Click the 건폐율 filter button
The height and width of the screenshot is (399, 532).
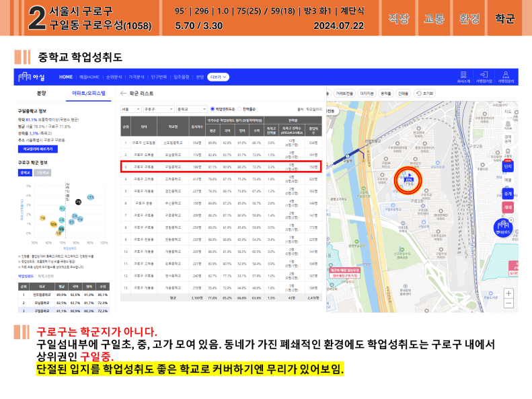click(404, 94)
